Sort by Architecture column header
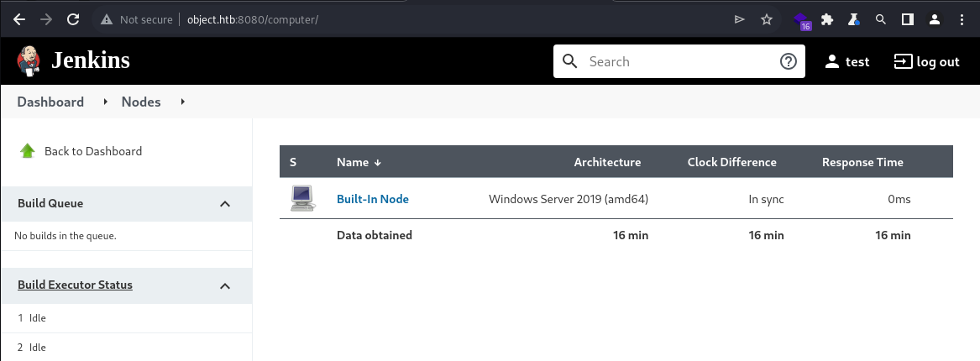Screen dimensions: 980x361 tap(607, 162)
